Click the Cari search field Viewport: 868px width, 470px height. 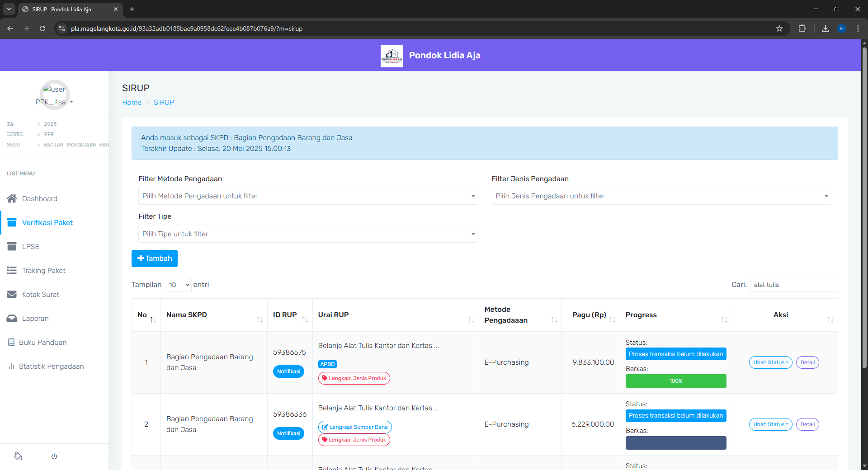[x=793, y=285]
